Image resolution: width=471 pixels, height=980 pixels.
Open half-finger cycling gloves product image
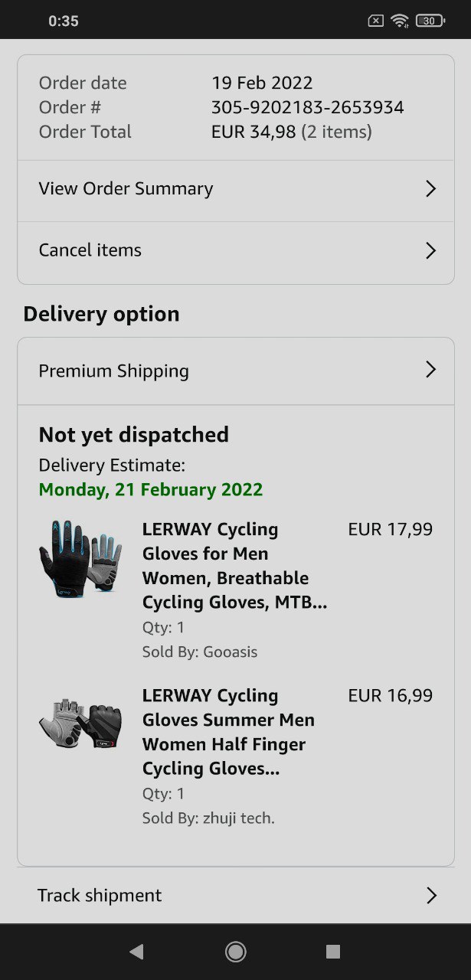click(x=80, y=723)
